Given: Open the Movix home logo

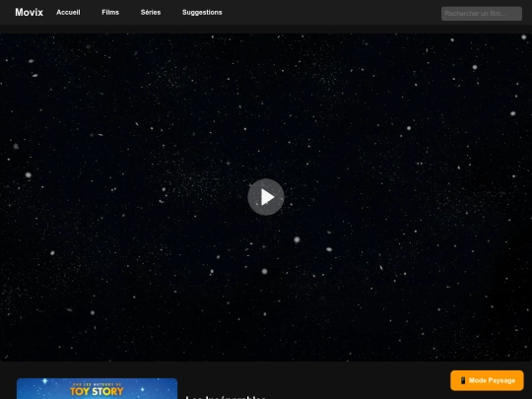Looking at the screenshot, I should point(29,13).
